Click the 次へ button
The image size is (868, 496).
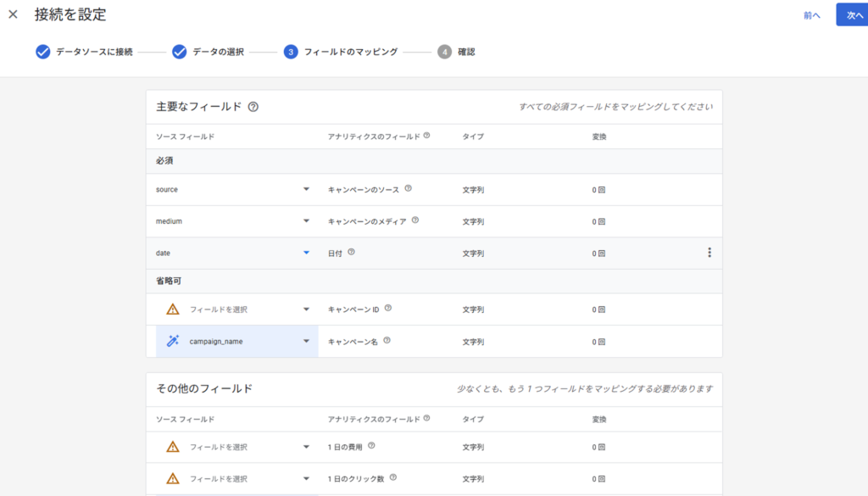point(852,14)
